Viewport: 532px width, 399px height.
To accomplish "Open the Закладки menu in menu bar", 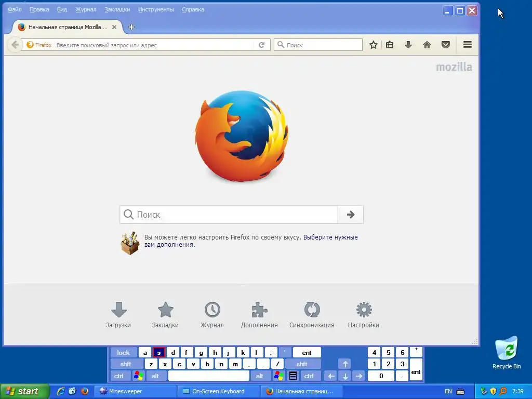I will click(117, 9).
